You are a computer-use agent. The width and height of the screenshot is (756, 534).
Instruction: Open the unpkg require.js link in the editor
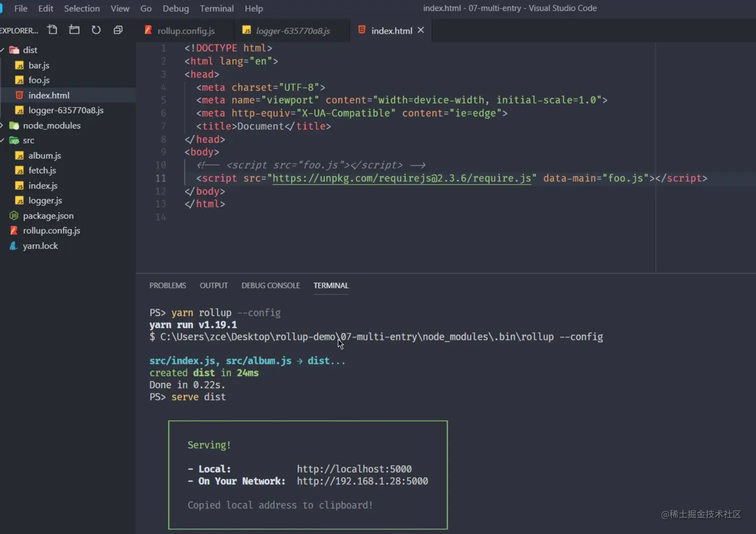401,178
